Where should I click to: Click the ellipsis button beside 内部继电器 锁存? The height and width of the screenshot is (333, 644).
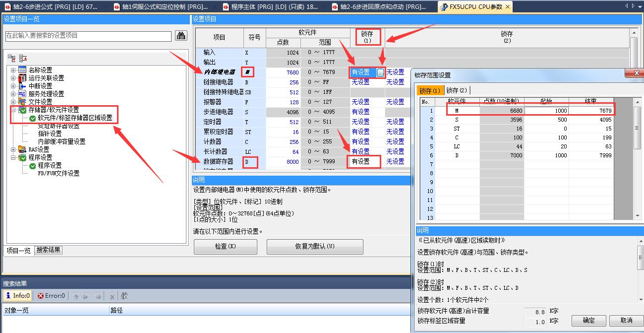click(x=380, y=72)
